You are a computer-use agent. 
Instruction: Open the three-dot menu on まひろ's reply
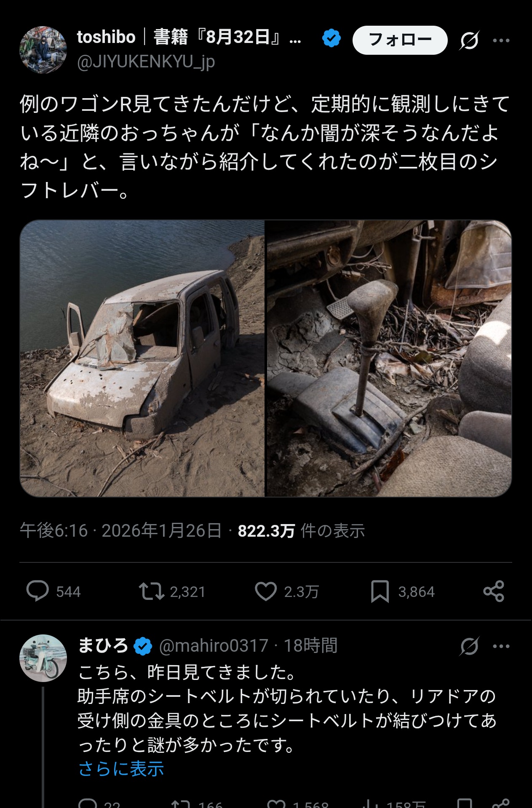click(501, 646)
